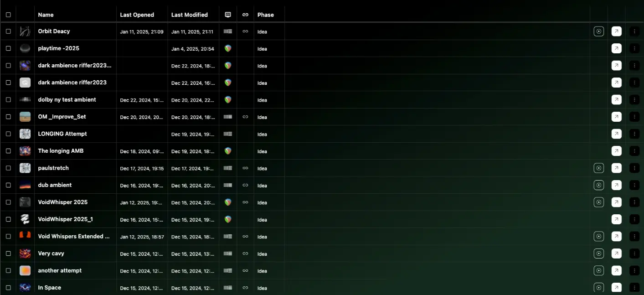644x295 pixels.
Task: Sort by the Name column header
Action: pos(46,15)
